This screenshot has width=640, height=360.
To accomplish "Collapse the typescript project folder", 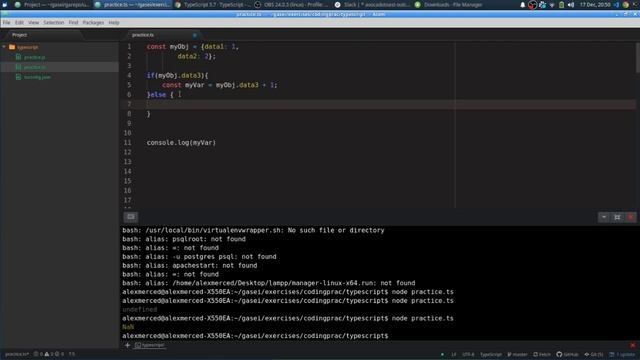I will [4, 47].
